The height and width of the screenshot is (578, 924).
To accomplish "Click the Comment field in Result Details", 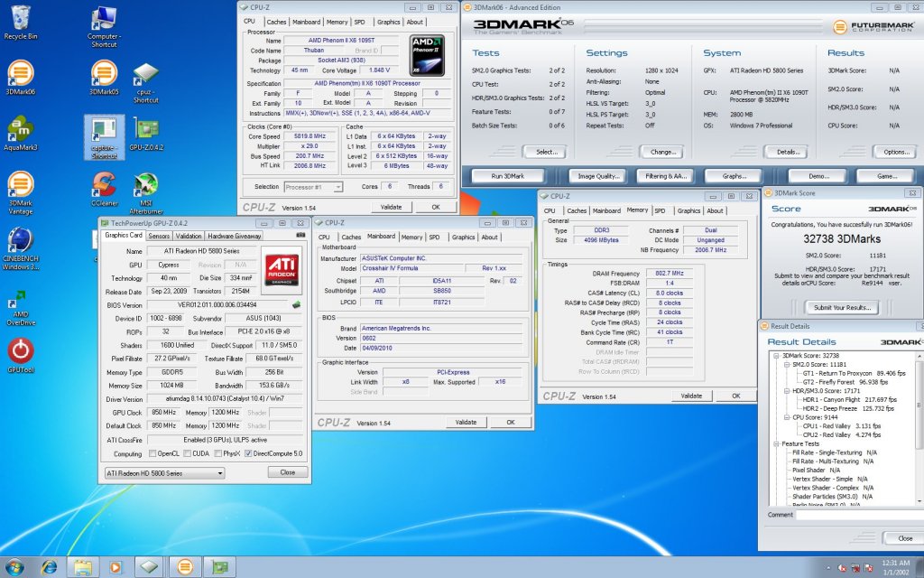I will click(x=860, y=515).
